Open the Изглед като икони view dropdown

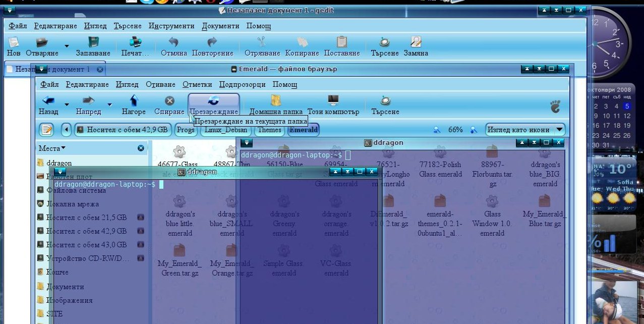click(x=525, y=130)
